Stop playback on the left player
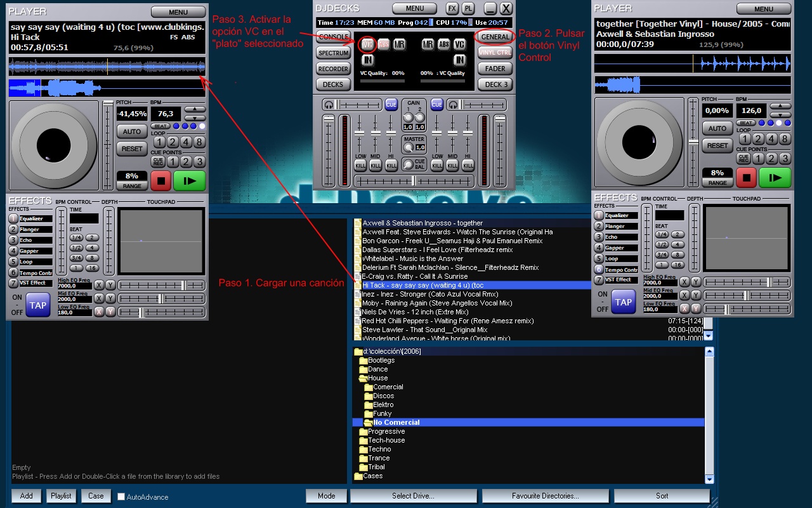The image size is (812, 508). click(x=160, y=180)
